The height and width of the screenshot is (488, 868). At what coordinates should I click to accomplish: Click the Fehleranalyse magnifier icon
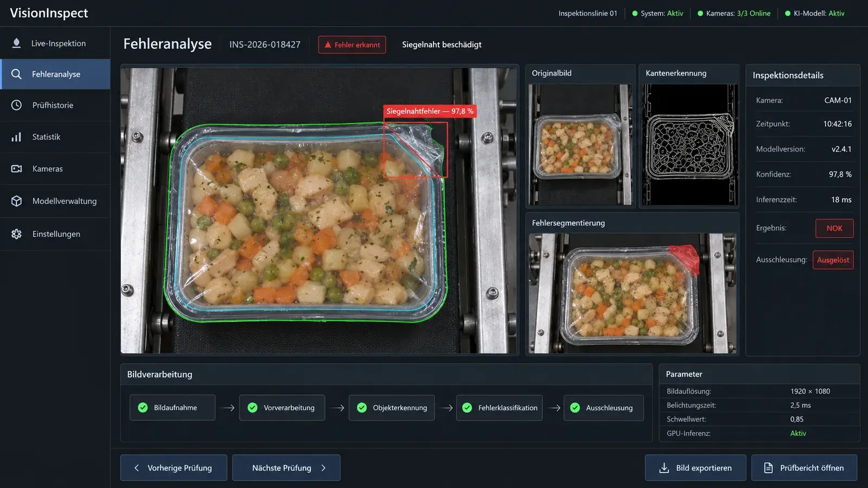pyautogui.click(x=16, y=74)
